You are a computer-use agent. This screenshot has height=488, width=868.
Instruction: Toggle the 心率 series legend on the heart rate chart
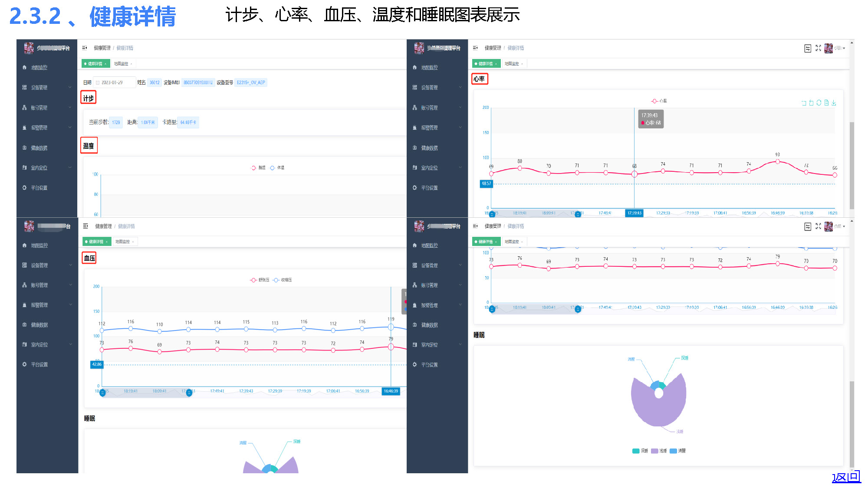pyautogui.click(x=659, y=101)
